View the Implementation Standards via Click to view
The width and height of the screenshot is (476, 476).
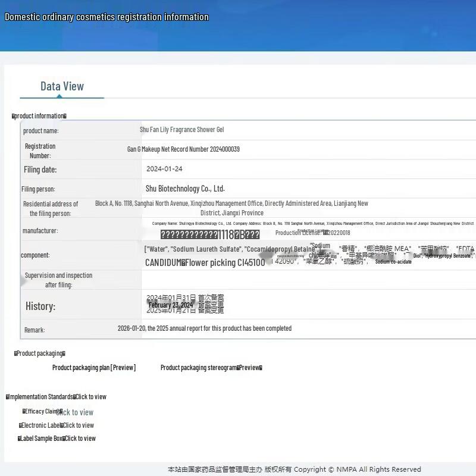pos(91,397)
